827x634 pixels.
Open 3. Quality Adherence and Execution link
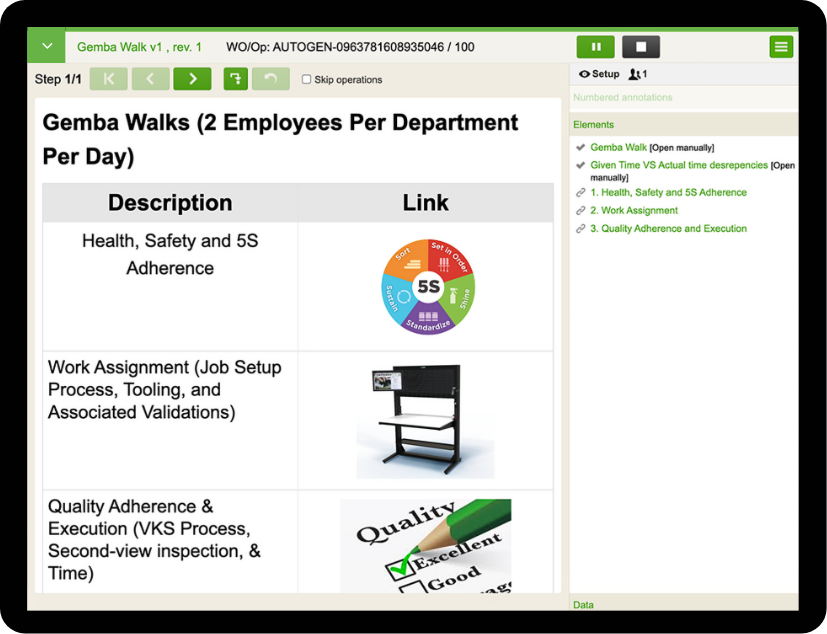click(x=668, y=228)
